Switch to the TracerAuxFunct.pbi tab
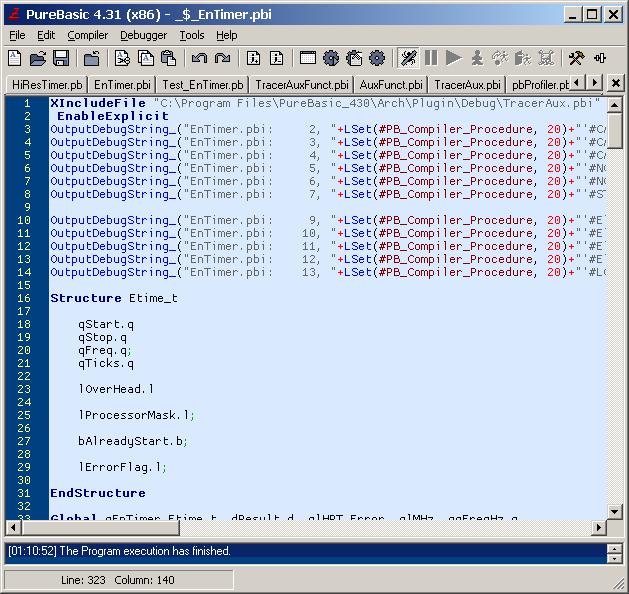This screenshot has width=629, height=594. [302, 85]
